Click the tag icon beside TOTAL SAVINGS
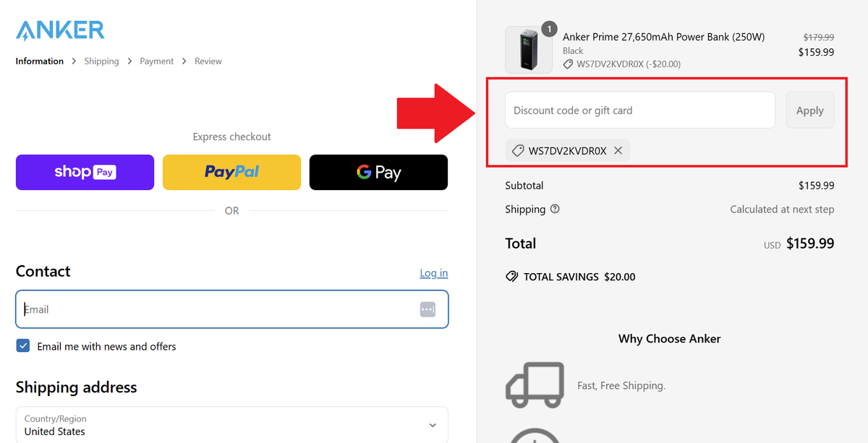 pos(512,276)
